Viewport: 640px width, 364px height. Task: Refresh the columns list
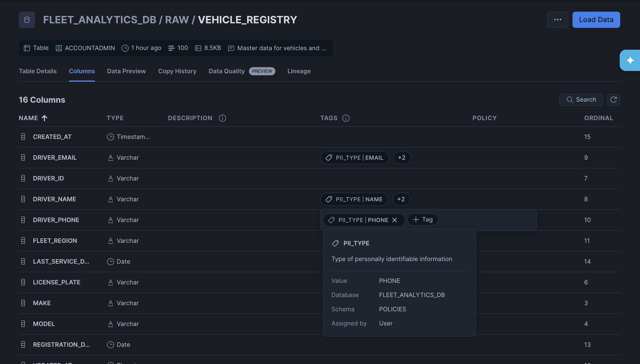[x=613, y=100]
